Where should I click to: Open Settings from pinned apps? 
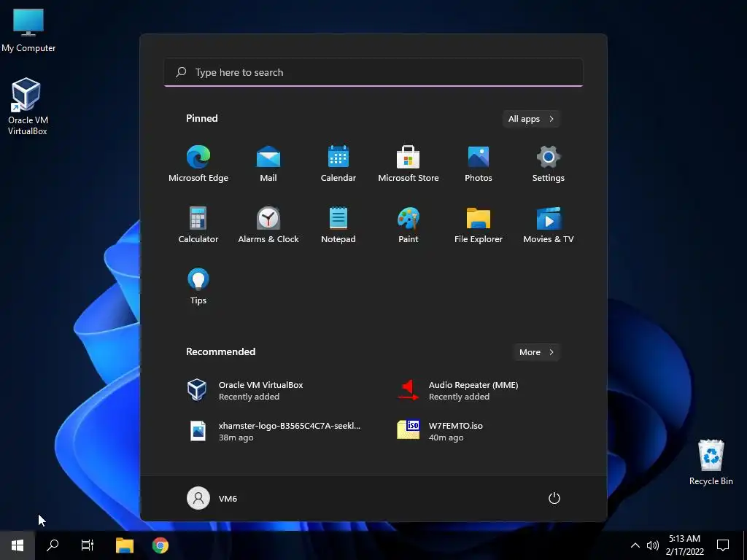click(x=549, y=164)
